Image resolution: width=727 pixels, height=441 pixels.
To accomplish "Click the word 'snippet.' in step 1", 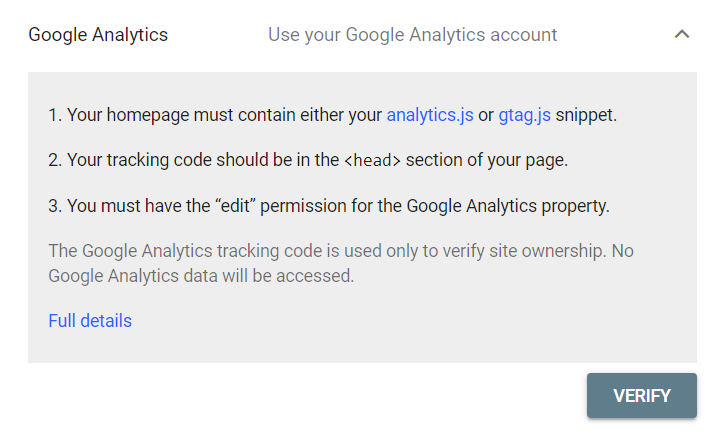I will 586,115.
